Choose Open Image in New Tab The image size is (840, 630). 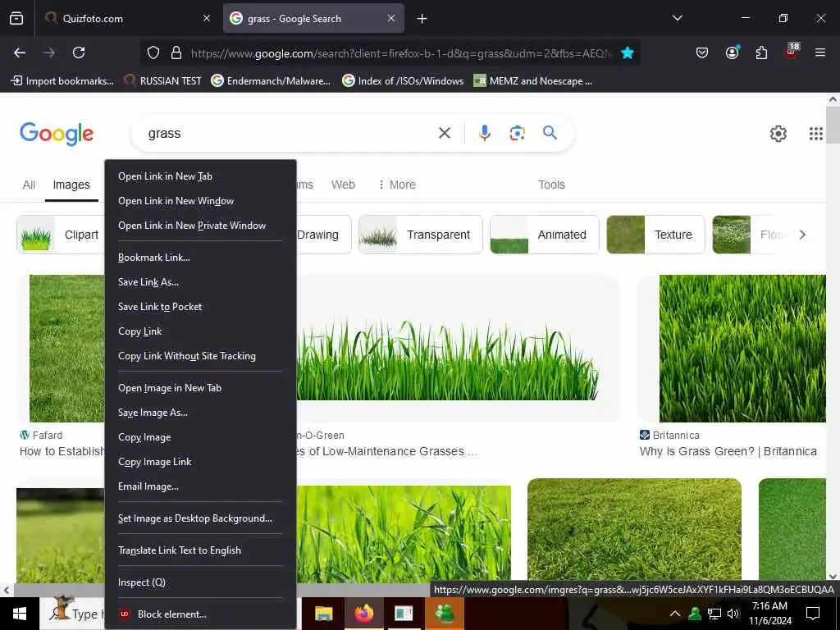200,388
